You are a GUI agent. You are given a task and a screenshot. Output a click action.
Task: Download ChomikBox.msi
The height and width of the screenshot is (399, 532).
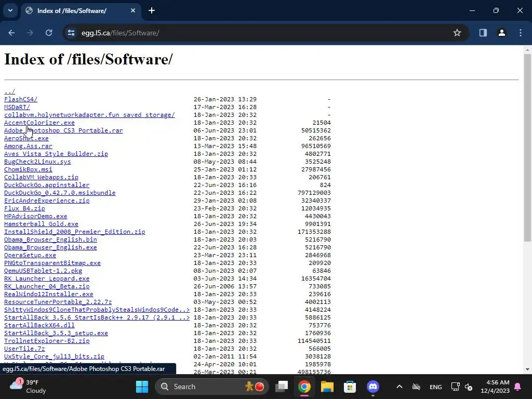28,170
